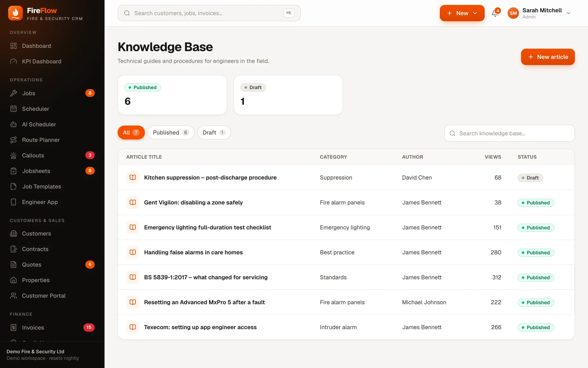Click Published badge on Gent Vigilon row

[536, 203]
